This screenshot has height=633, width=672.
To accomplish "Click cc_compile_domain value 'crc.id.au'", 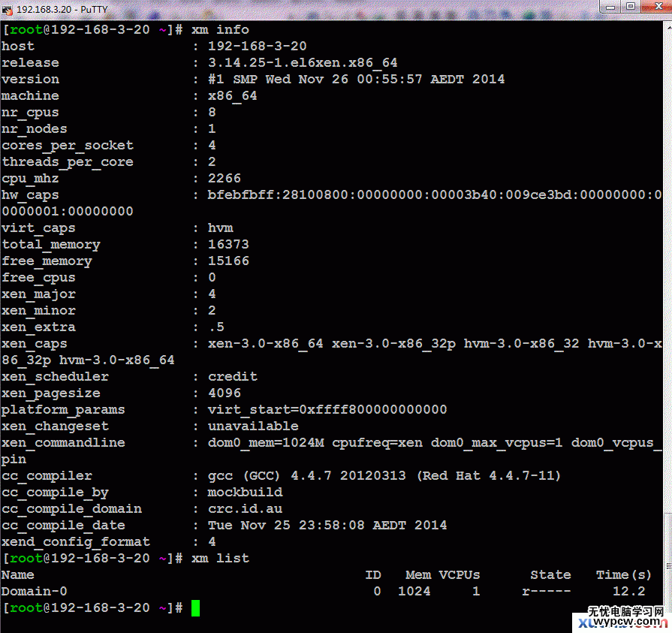I will pyautogui.click(x=245, y=509).
